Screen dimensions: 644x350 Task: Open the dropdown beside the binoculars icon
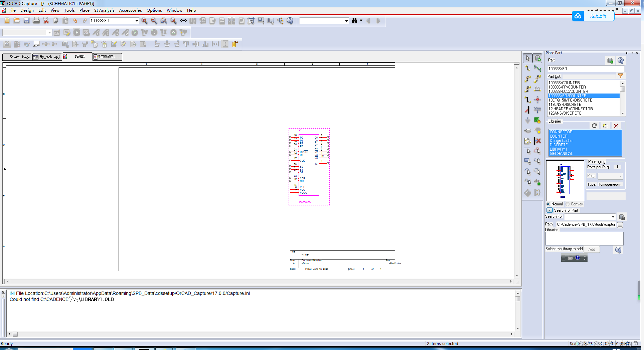coord(361,21)
